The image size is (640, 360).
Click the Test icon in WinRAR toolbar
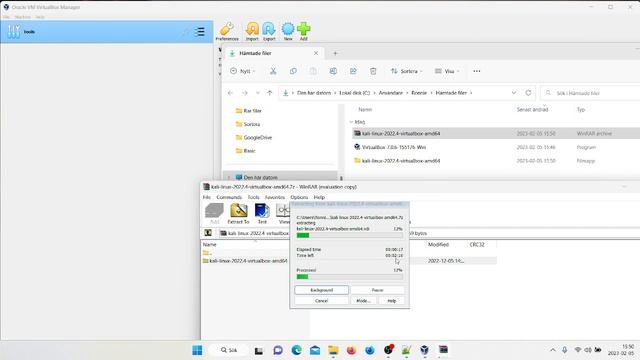[x=262, y=213]
